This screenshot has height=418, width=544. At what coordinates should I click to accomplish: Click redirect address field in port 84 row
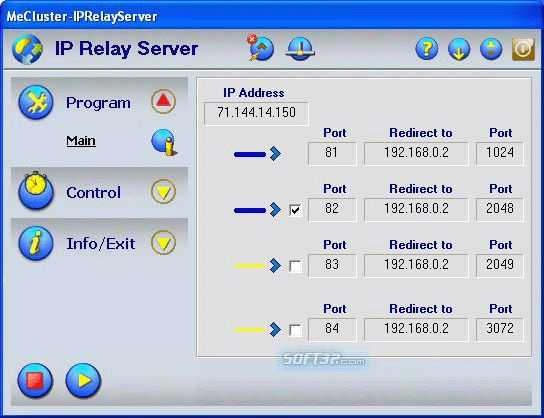pyautogui.click(x=416, y=329)
